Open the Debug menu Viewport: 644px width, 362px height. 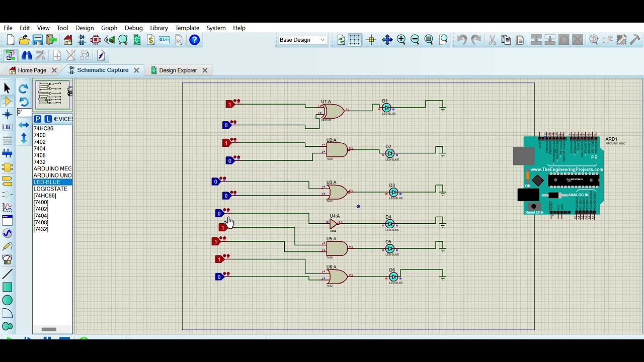[x=134, y=28]
